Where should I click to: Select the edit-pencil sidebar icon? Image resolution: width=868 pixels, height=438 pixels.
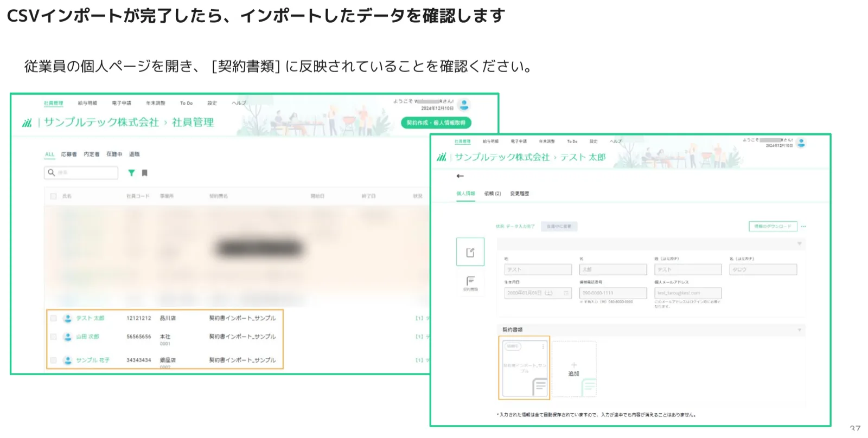pyautogui.click(x=470, y=252)
